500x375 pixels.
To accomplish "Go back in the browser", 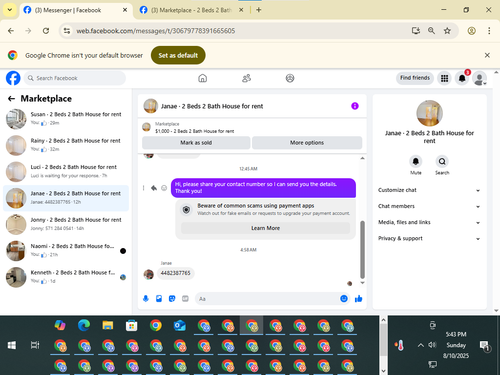I will tap(11, 31).
